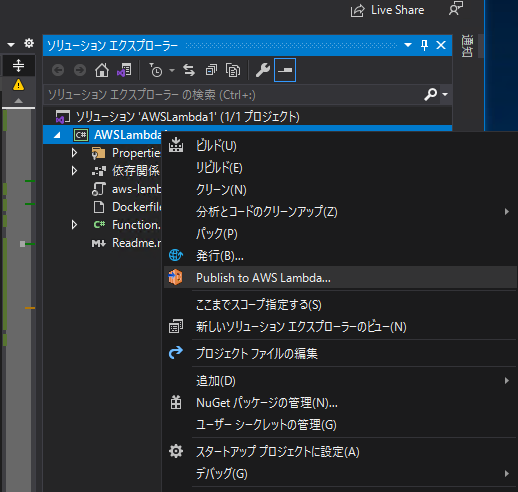Click the Back arrow in Solution Explorer
This screenshot has width=518, height=492.
(x=58, y=70)
